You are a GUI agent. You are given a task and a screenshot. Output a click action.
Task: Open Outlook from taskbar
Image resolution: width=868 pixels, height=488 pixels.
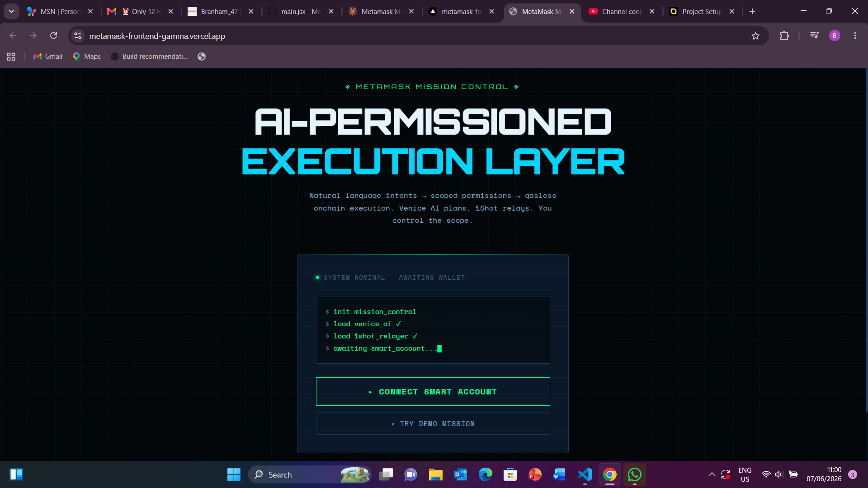460,474
